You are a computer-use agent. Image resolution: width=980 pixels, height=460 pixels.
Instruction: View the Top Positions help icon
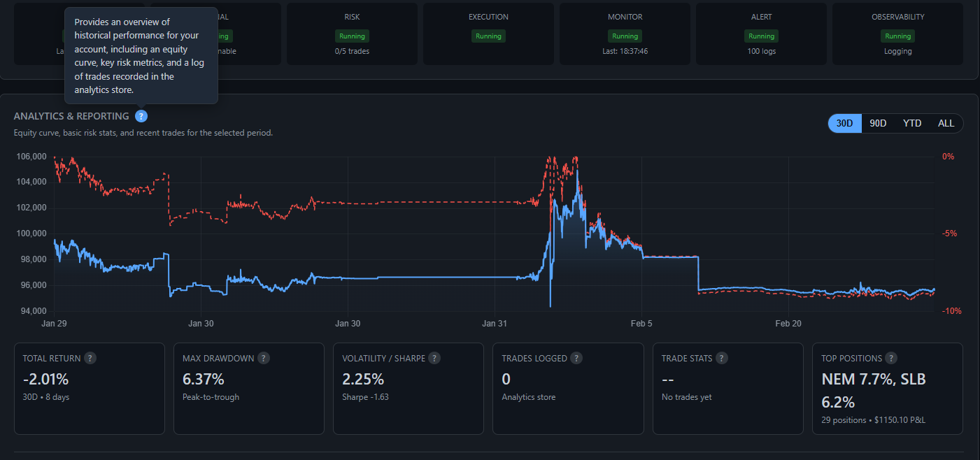click(x=891, y=358)
